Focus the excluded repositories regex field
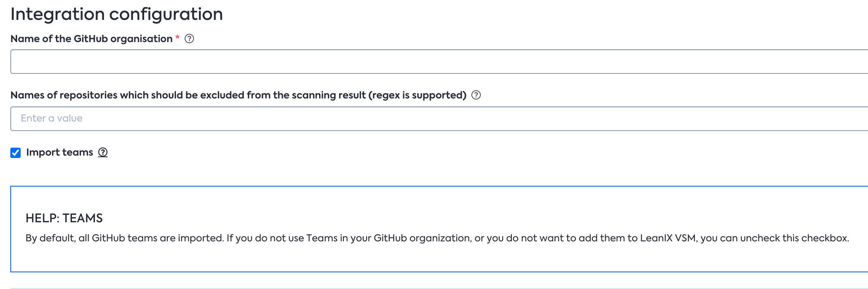 coord(439,118)
